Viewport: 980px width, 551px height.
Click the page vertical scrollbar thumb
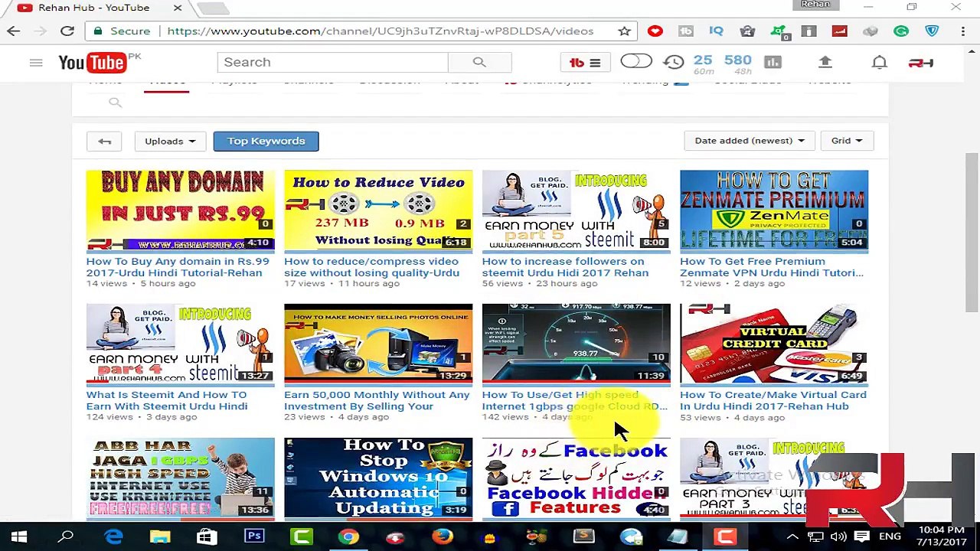(x=972, y=232)
